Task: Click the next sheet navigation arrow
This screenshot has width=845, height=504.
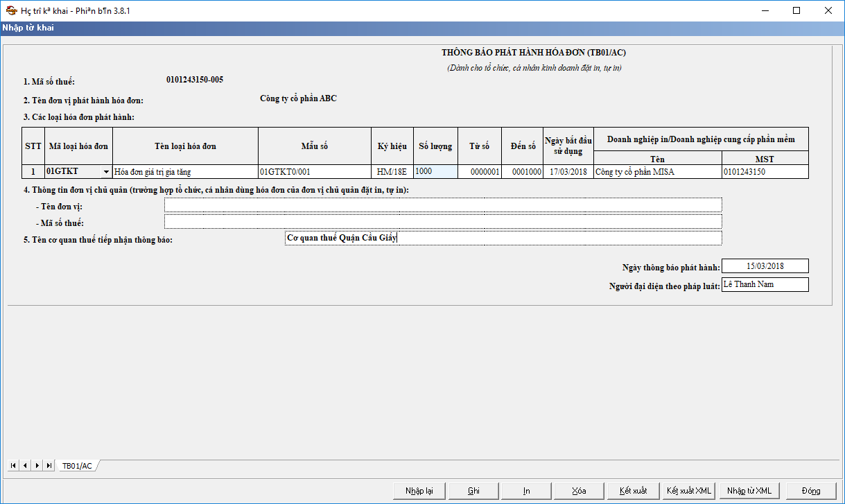Action: (37, 465)
